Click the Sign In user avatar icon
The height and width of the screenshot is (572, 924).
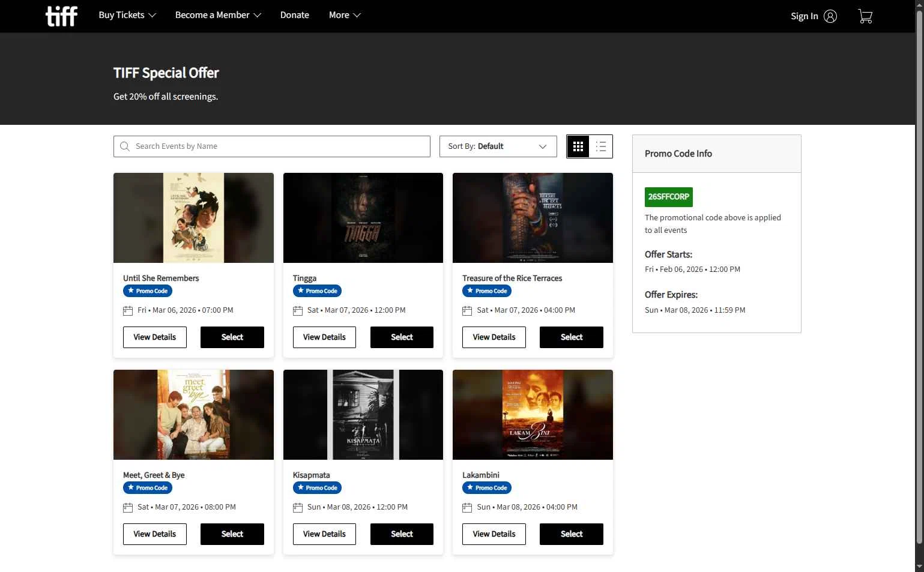(830, 16)
